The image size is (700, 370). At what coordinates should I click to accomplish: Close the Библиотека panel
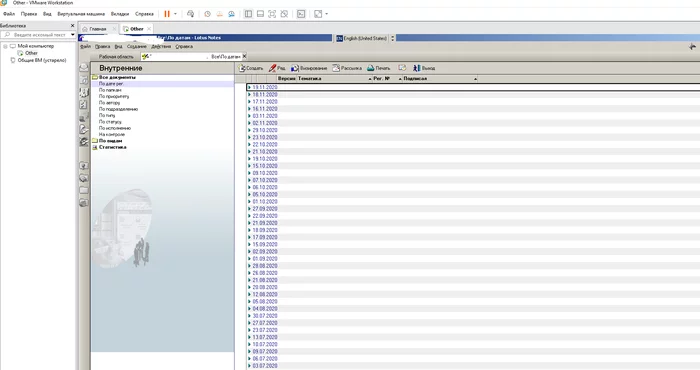coord(72,25)
